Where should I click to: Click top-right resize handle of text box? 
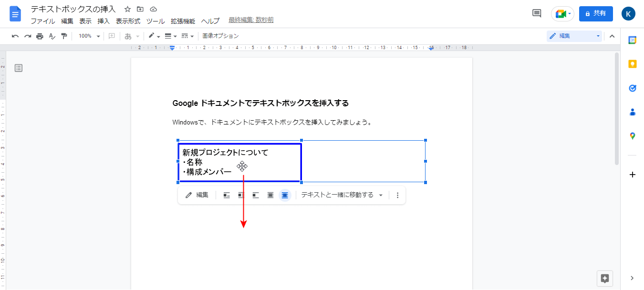[426, 140]
